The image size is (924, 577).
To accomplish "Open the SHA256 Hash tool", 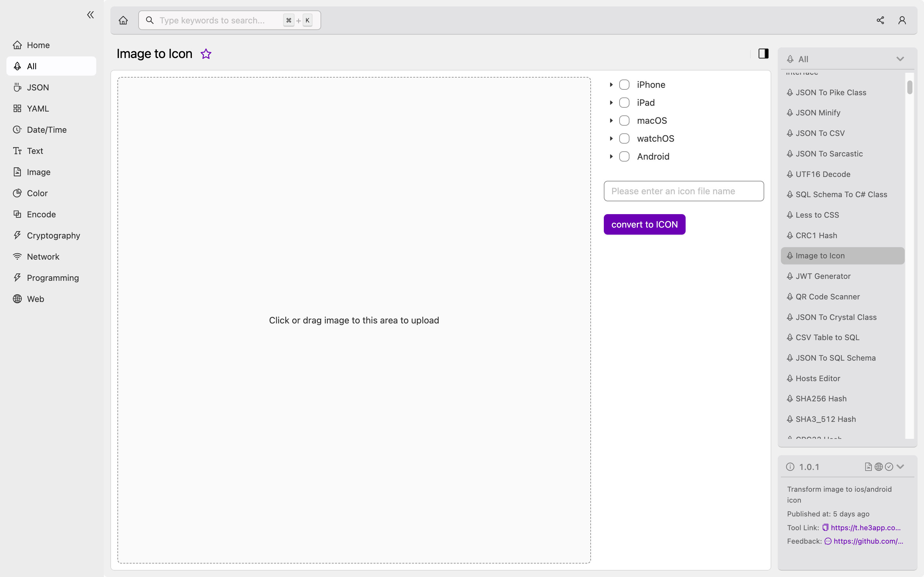I will pos(821,398).
